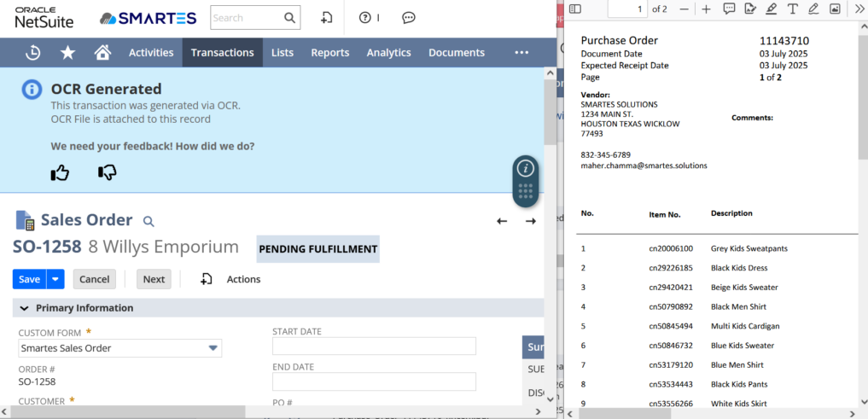Go to the Home dashboard icon
The width and height of the screenshot is (868, 419).
coord(102,53)
